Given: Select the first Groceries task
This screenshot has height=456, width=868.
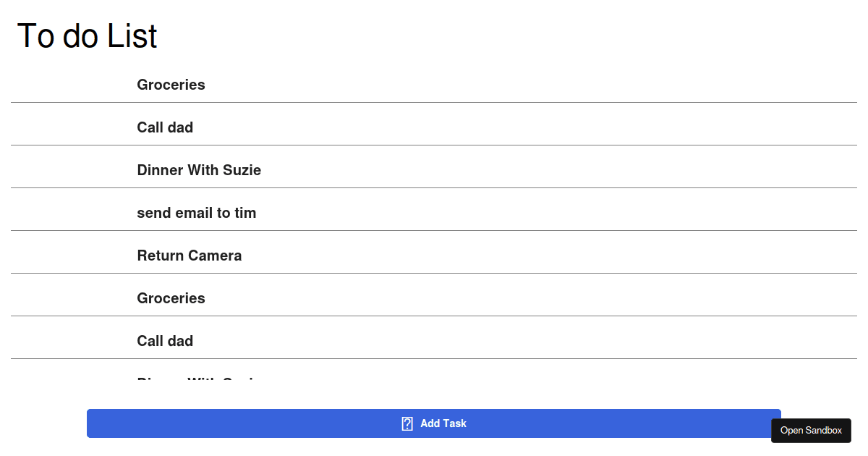Looking at the screenshot, I should (x=171, y=85).
